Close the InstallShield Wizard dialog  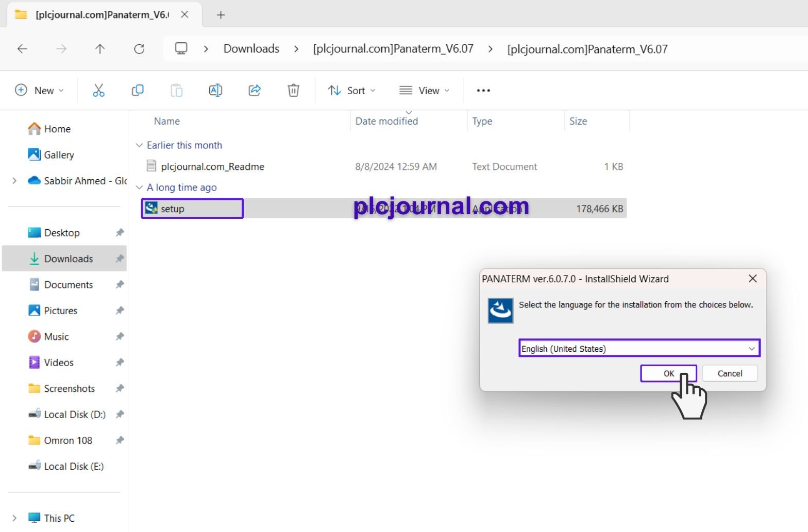pos(753,279)
